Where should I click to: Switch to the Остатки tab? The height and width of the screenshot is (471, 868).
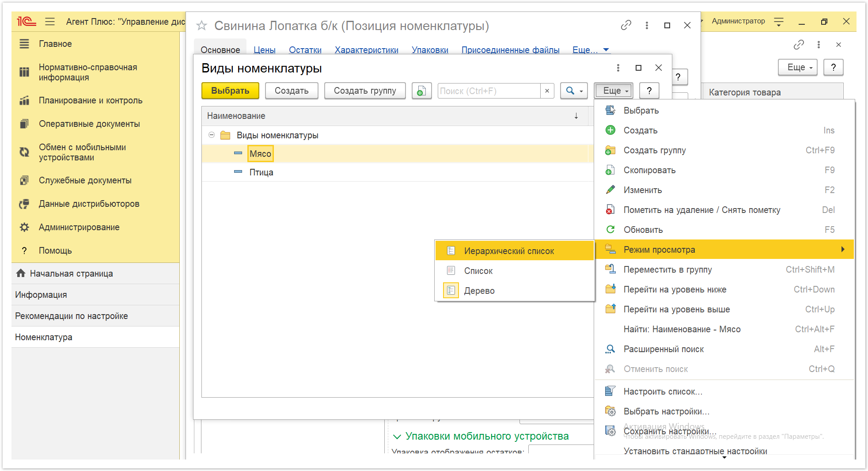coord(305,50)
